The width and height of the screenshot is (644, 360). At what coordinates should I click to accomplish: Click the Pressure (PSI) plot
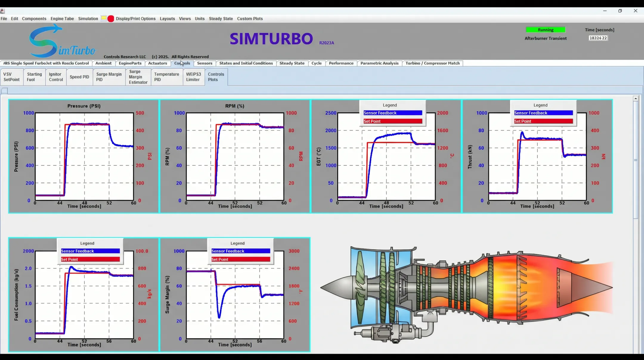coord(84,156)
